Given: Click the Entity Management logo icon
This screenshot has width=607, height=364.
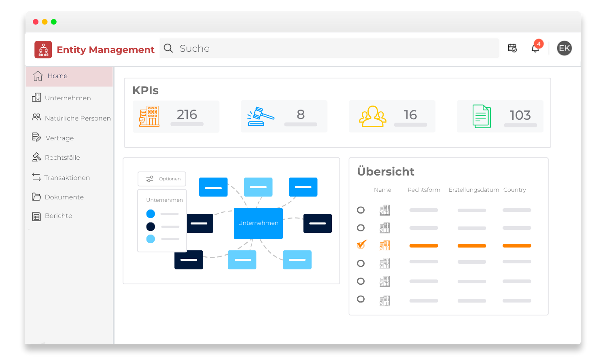Looking at the screenshot, I should point(43,49).
